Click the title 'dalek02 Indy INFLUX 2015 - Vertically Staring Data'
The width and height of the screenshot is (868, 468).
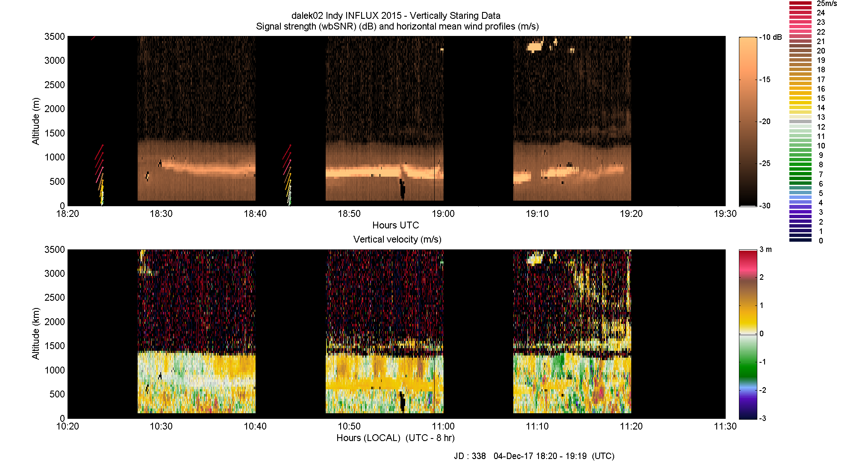coord(396,15)
